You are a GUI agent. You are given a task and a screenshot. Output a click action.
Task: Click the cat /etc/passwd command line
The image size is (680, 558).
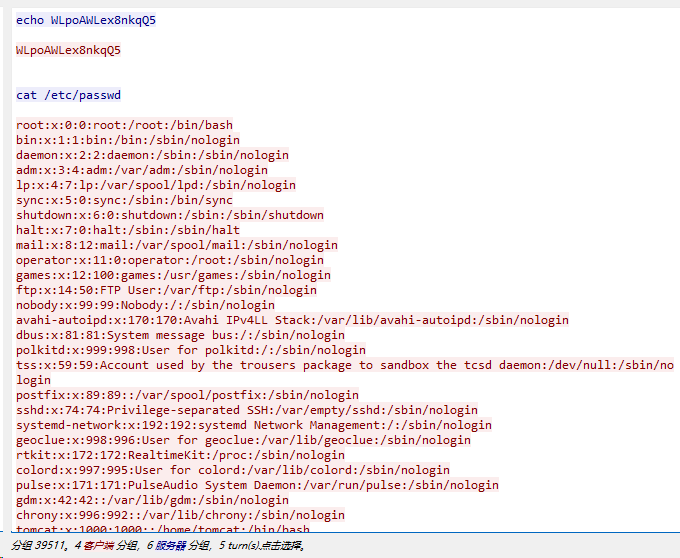coord(68,95)
